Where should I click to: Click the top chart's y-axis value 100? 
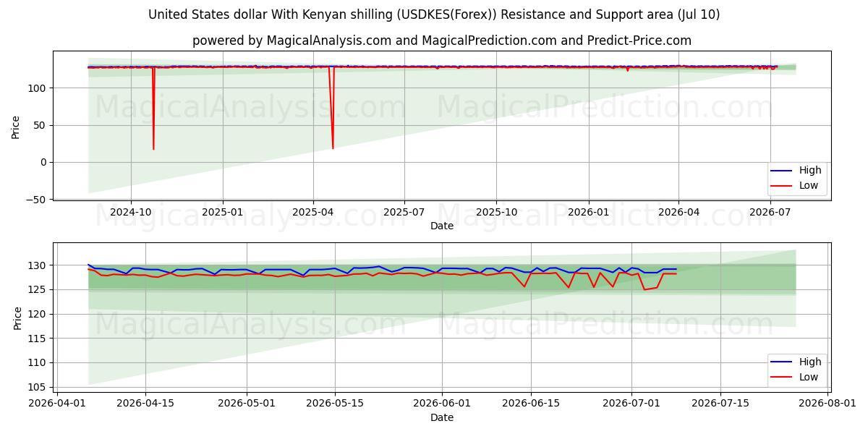pyautogui.click(x=38, y=88)
